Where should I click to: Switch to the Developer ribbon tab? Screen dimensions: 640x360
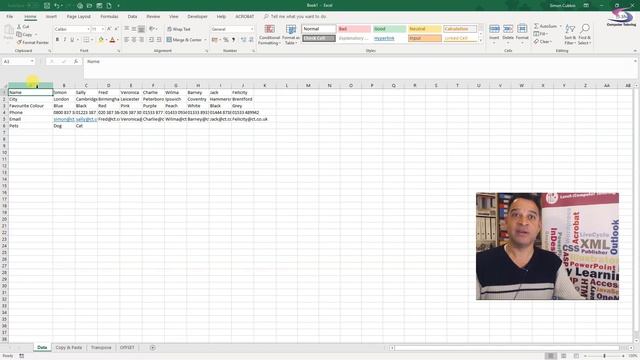[197, 17]
